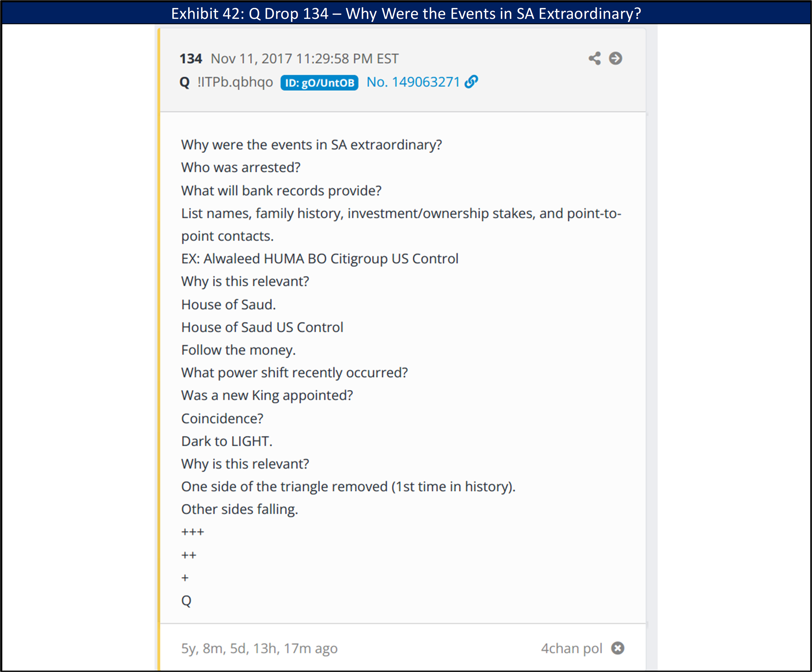The height and width of the screenshot is (672, 812).
Task: Open the No. 149063271 post link
Action: click(413, 82)
